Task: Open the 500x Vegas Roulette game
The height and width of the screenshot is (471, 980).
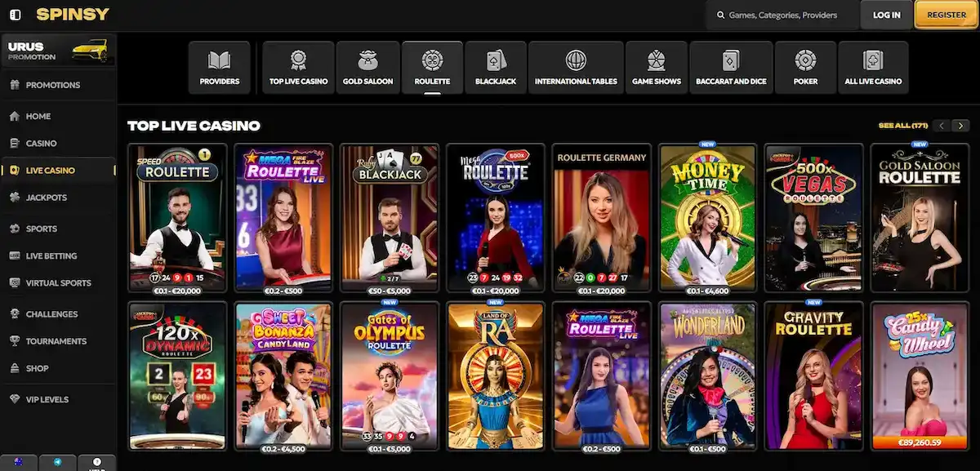Action: pyautogui.click(x=813, y=218)
